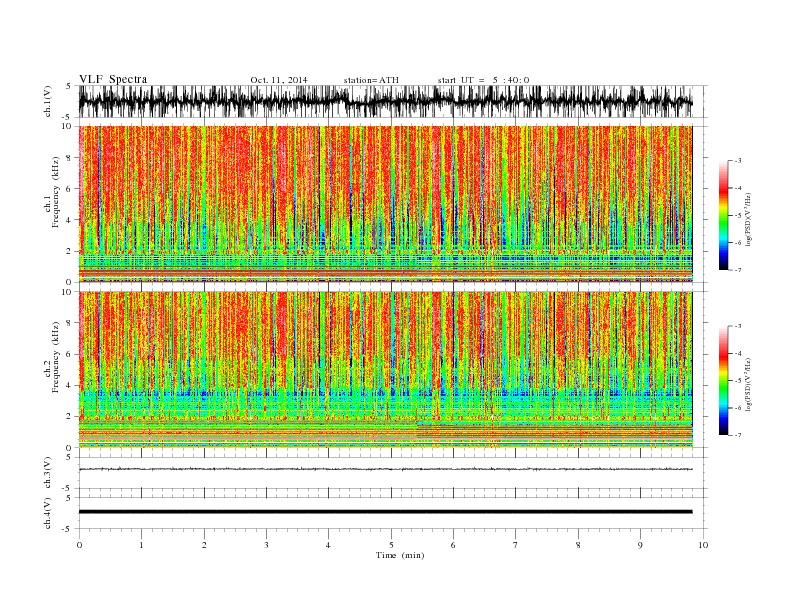Click the 2 kHz tick on ch.2 frequency axis
Viewport: 792px width, 612px height.
[70, 417]
